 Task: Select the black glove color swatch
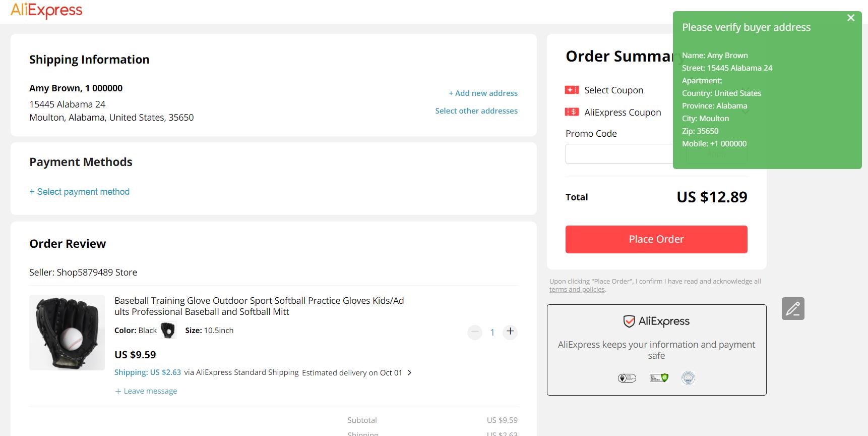pos(167,331)
